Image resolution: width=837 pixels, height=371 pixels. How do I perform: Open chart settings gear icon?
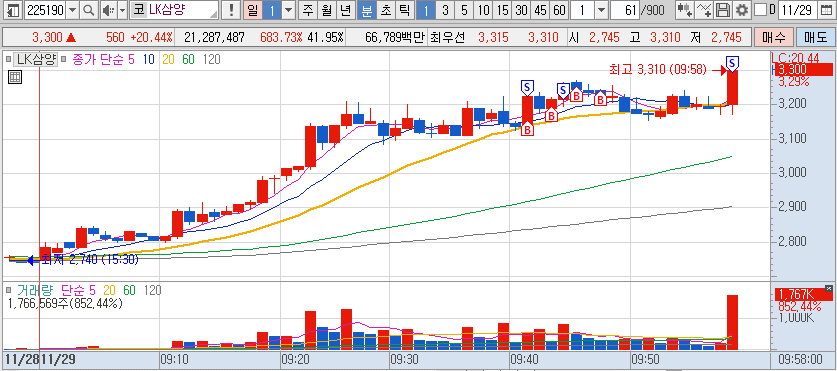(741, 10)
